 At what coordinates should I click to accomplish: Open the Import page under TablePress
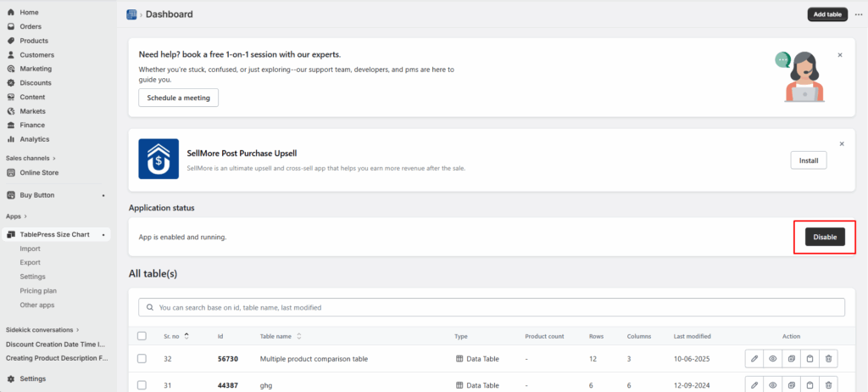(31, 249)
